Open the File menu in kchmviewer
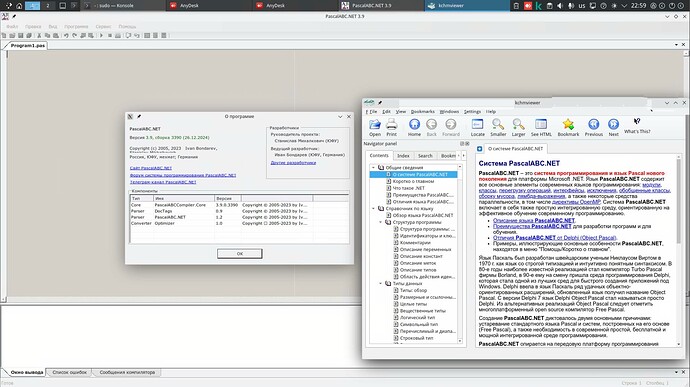The image size is (690, 387). [x=372, y=111]
